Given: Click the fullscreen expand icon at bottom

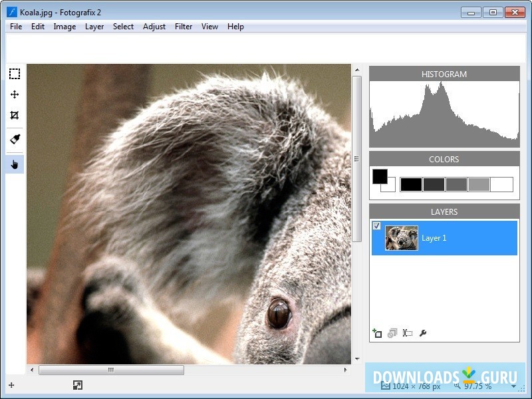Looking at the screenshot, I should 77,385.
